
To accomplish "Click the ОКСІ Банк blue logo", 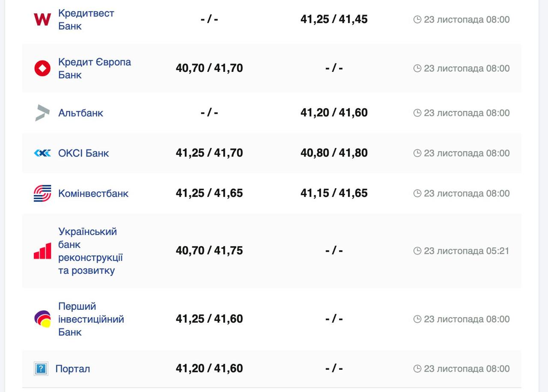I will (x=42, y=153).
